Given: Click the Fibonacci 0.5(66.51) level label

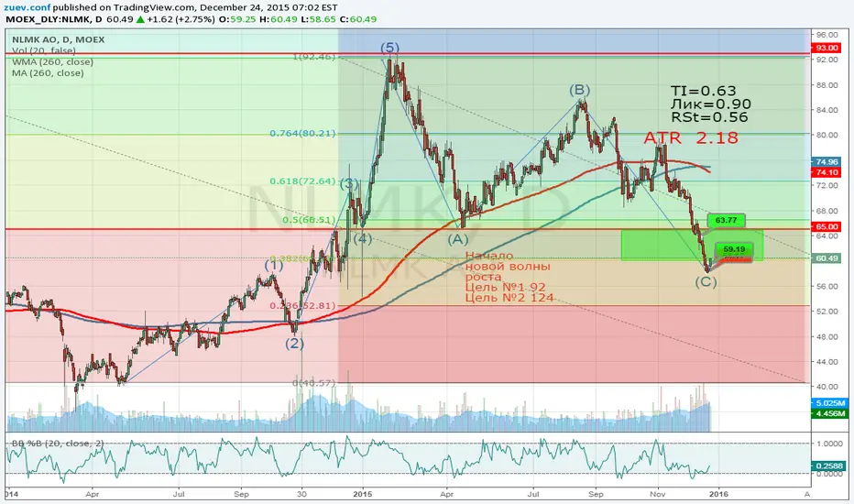Looking at the screenshot, I should (309, 220).
